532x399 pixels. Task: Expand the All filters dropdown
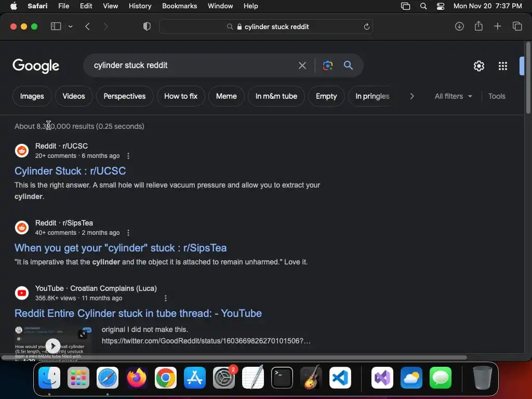pyautogui.click(x=453, y=96)
